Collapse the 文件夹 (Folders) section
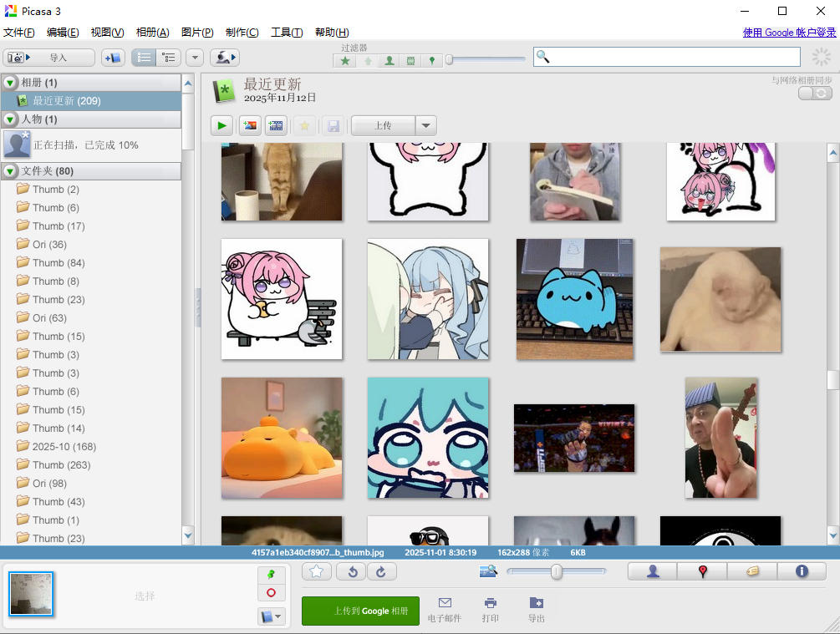Viewport: 840px width, 634px height. point(8,170)
